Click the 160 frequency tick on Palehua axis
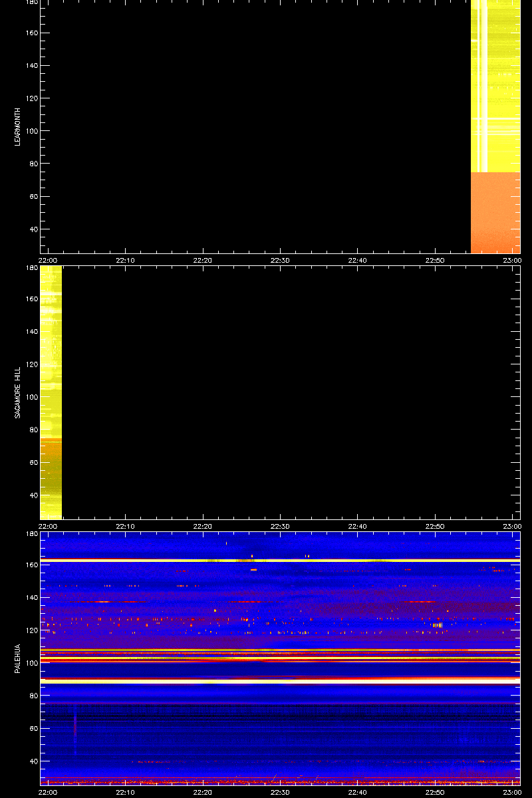Viewport: 532px width, 798px height. (33, 565)
